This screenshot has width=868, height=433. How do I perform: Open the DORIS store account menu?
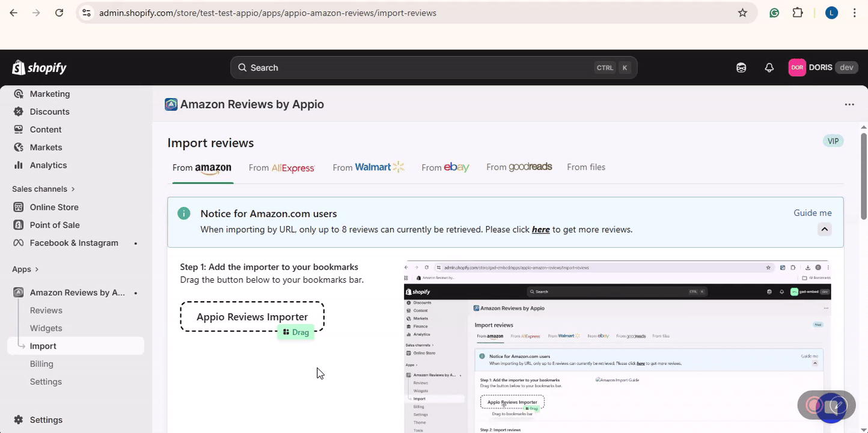(822, 67)
